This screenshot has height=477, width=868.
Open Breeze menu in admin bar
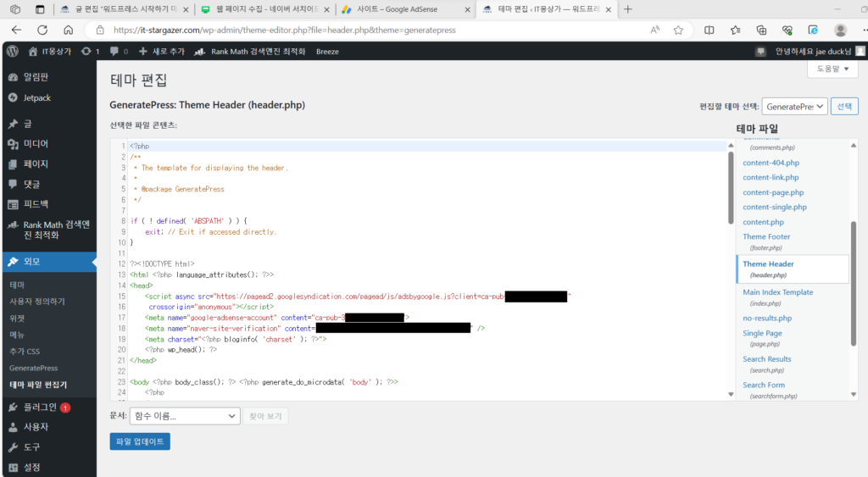327,51
